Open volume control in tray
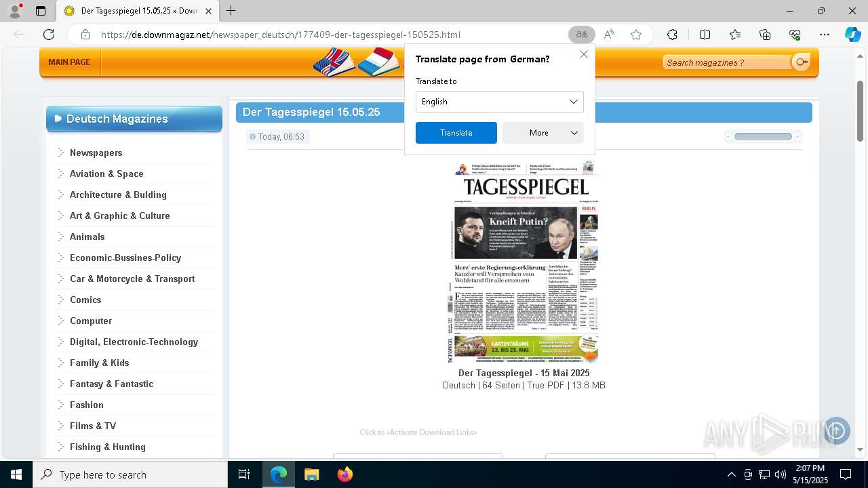 781,474
